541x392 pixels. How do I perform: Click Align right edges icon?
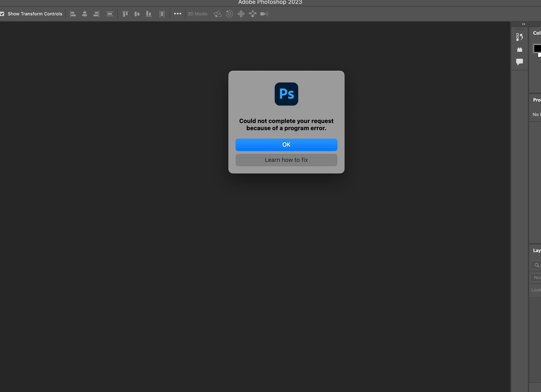coord(96,14)
